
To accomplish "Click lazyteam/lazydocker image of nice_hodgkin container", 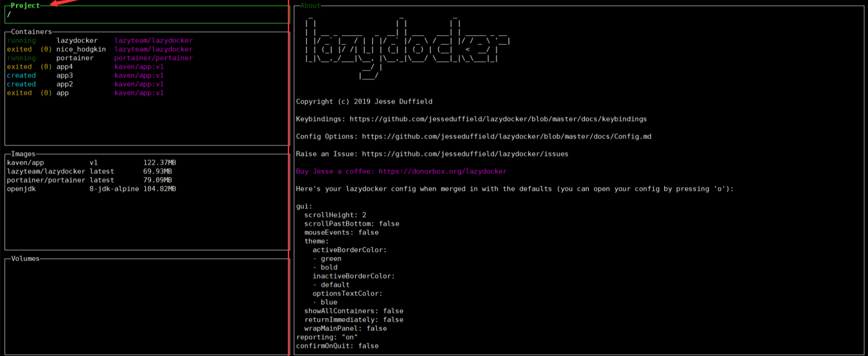I will coord(153,49).
